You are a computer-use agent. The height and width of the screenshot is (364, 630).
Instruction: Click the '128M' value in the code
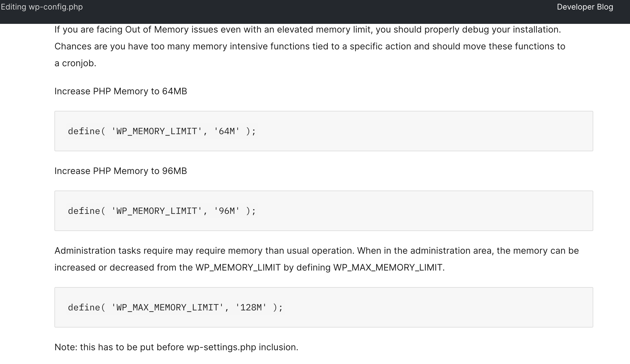[x=251, y=308]
